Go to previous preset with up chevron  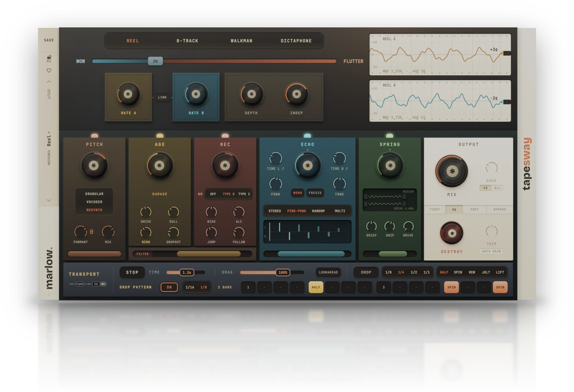pos(49,81)
